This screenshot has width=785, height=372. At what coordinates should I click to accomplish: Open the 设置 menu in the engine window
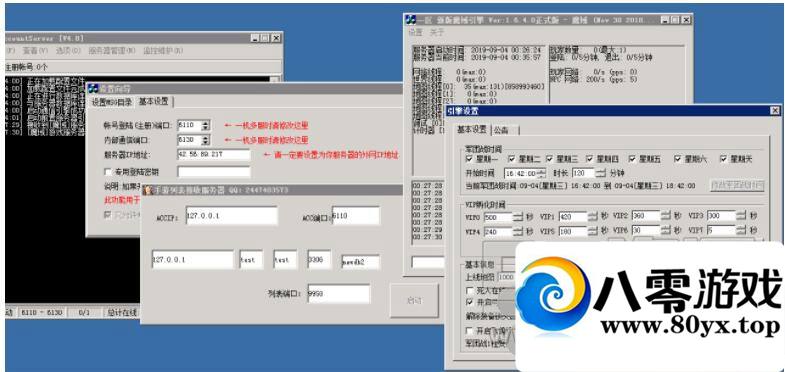[x=416, y=33]
